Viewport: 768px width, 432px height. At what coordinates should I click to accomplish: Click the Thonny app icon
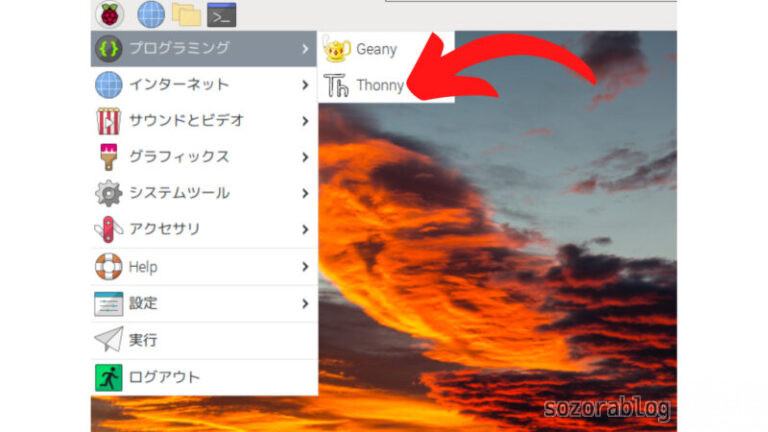(x=338, y=86)
